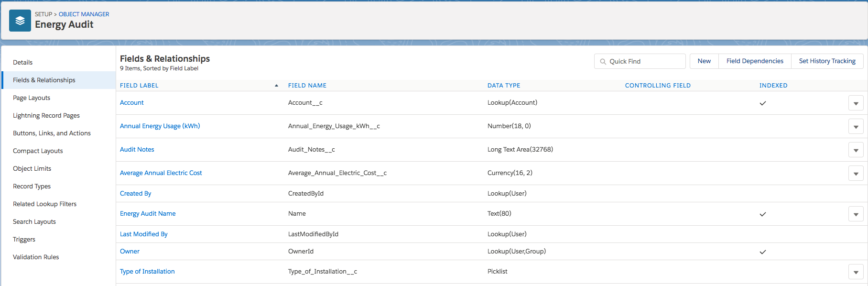Open the Annual Energy Usage (kWh) field
Screen dimensions: 868x286
point(160,126)
